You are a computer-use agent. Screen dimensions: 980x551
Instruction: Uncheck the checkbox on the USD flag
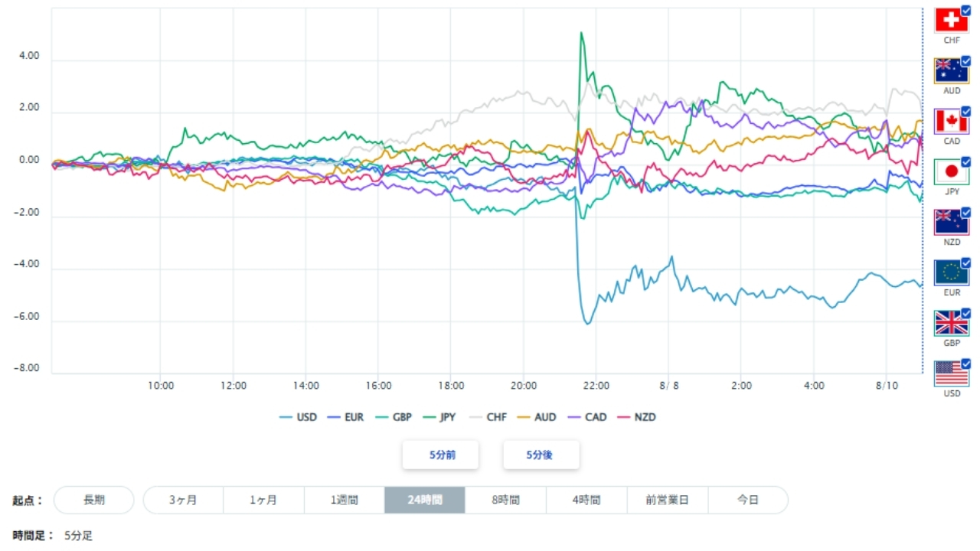[965, 364]
